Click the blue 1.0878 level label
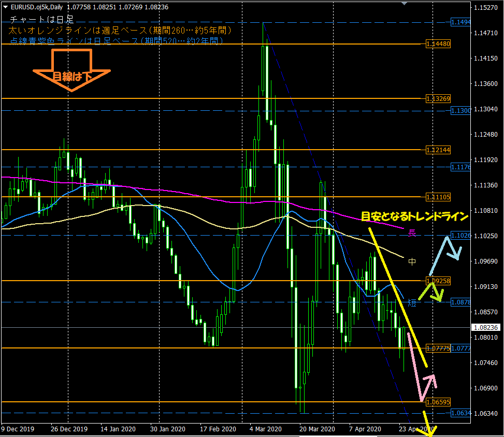 pyautogui.click(x=460, y=302)
